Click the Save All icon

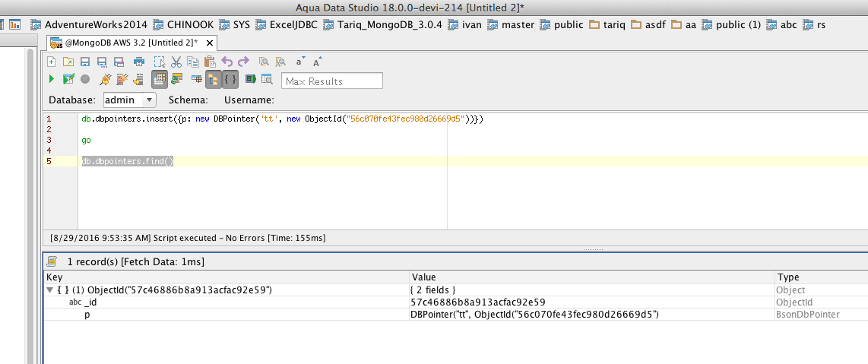point(118,62)
